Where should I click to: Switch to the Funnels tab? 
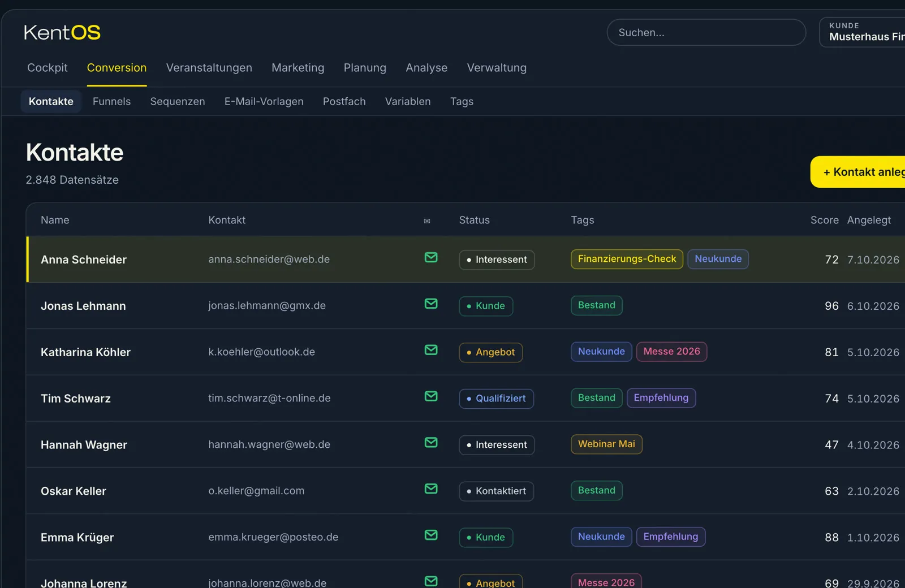111,102
